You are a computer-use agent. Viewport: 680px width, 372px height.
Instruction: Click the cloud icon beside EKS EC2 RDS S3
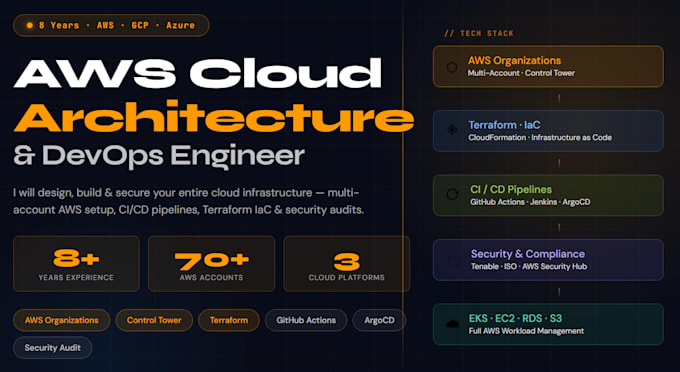[452, 324]
